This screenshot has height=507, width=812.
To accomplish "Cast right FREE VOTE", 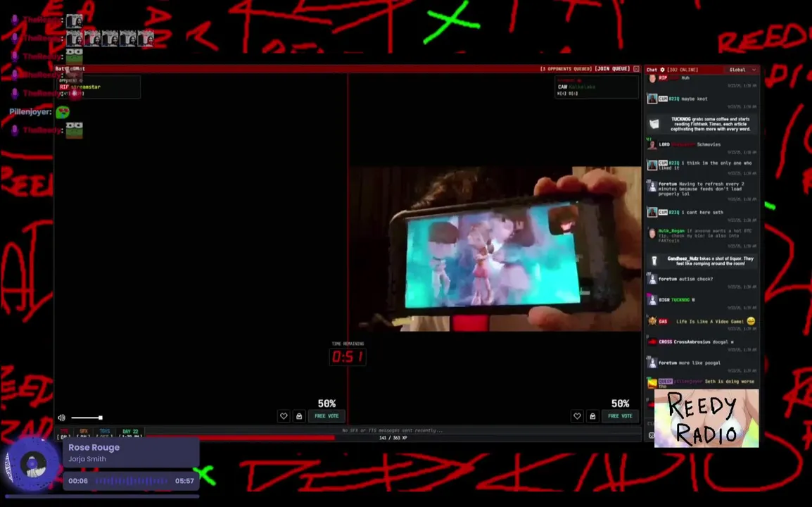I will [x=620, y=415].
